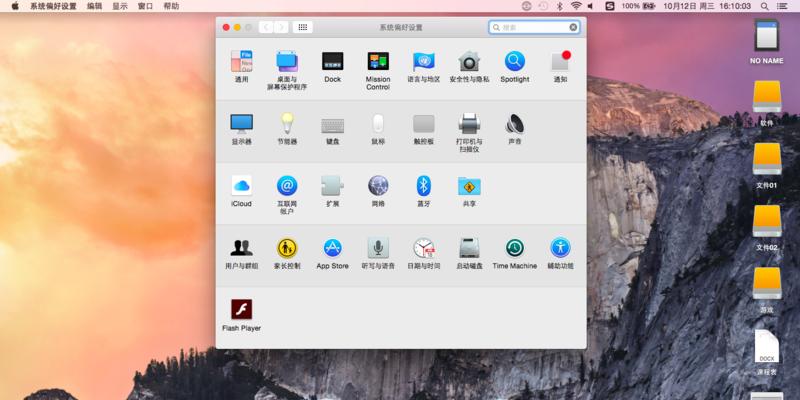Click the show-all grid button
The height and width of the screenshot is (400, 800).
point(303,27)
